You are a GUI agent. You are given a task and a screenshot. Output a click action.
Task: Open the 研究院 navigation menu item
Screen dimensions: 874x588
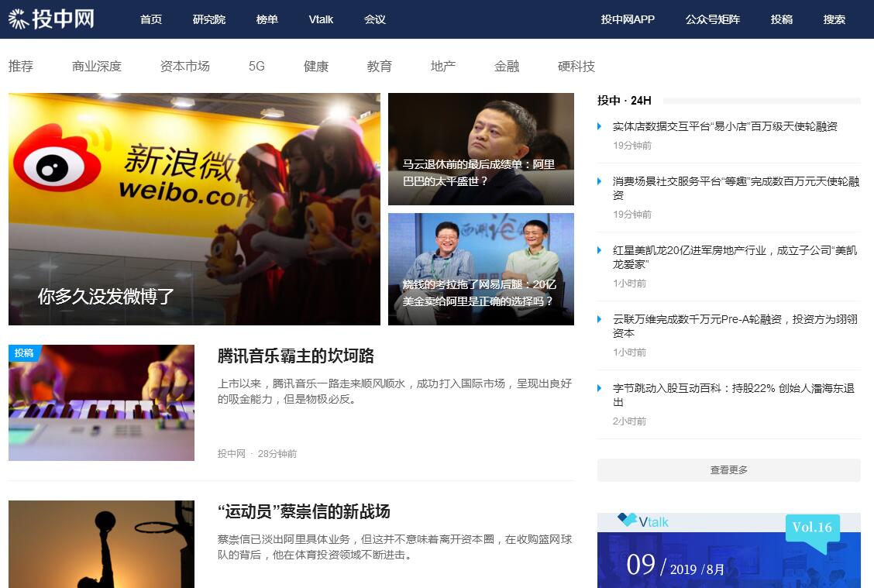[208, 19]
